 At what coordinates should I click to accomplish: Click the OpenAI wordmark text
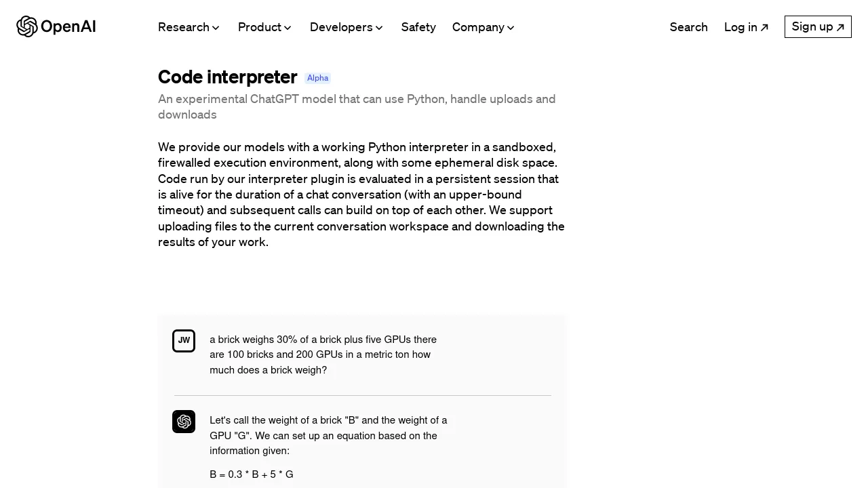pos(68,27)
